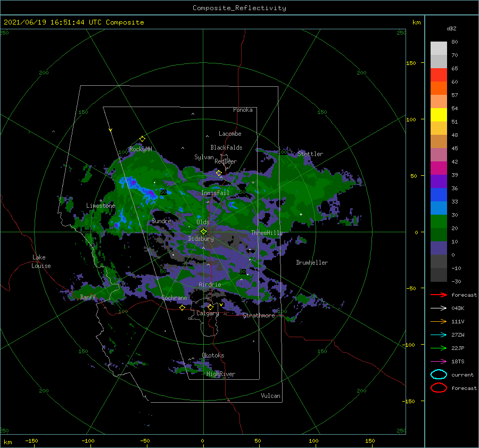Click the orange 111V arrow icon
The height and width of the screenshot is (448, 479).
pyautogui.click(x=439, y=321)
